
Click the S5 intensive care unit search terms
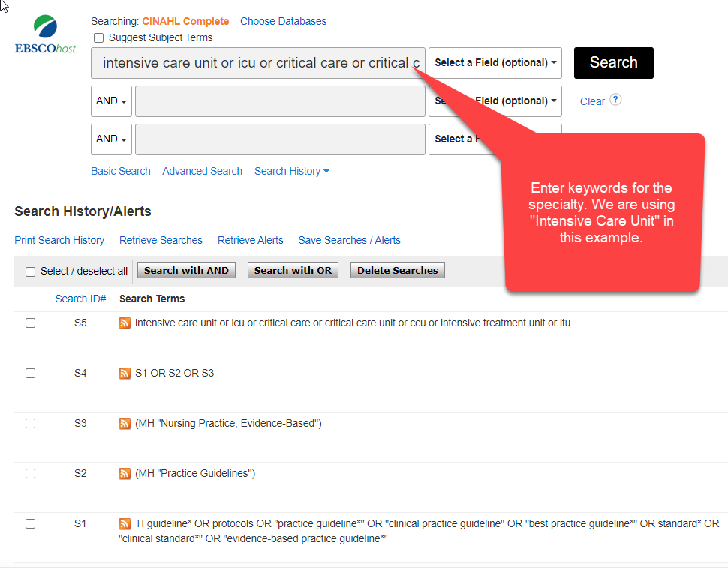point(353,322)
